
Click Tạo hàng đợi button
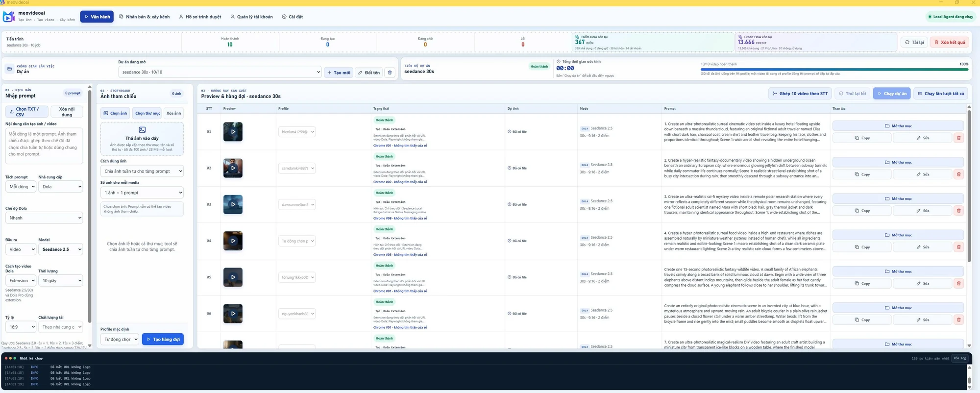coord(163,339)
